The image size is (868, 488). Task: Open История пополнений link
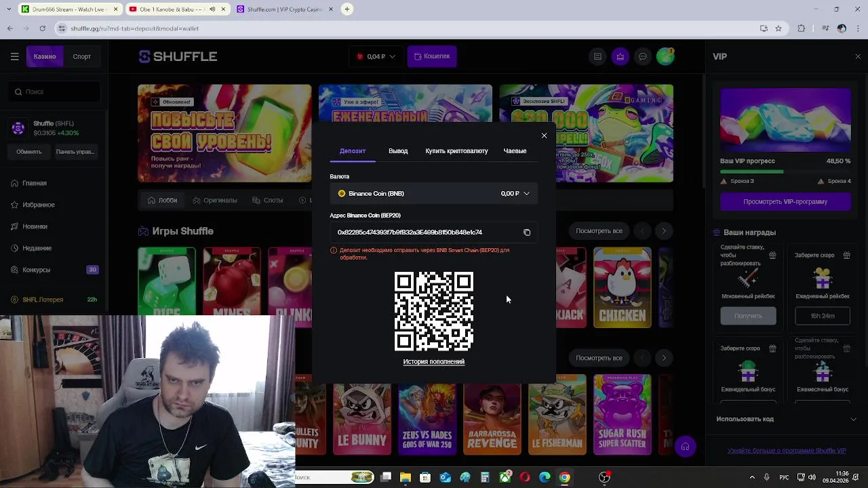434,362
